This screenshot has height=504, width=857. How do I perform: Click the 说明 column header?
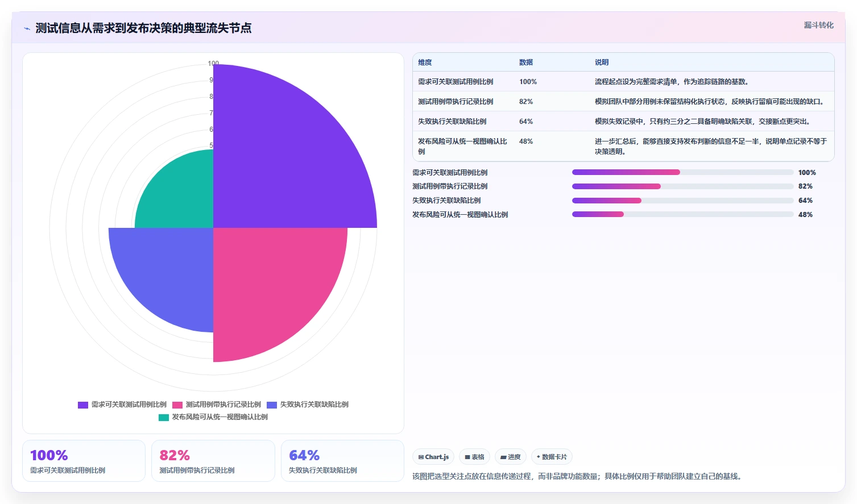tap(602, 63)
